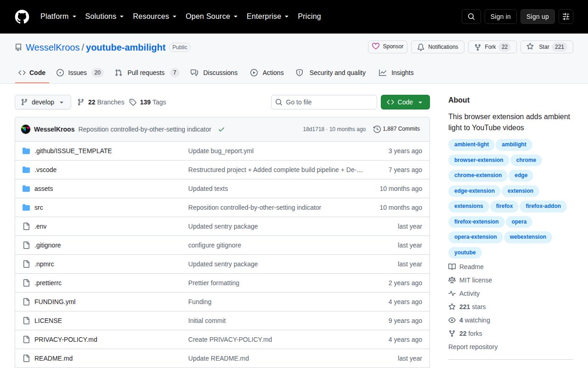The width and height of the screenshot is (588, 368).
Task: Expand the Platform menu
Action: [58, 17]
